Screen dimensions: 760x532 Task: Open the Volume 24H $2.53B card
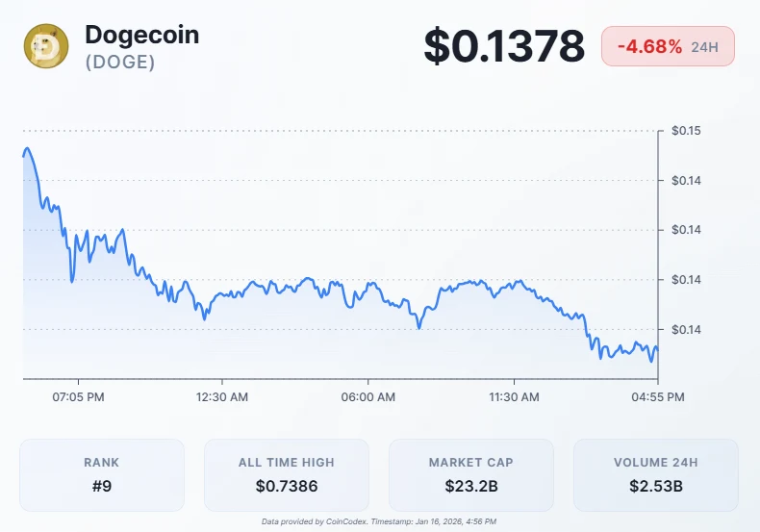(656, 474)
